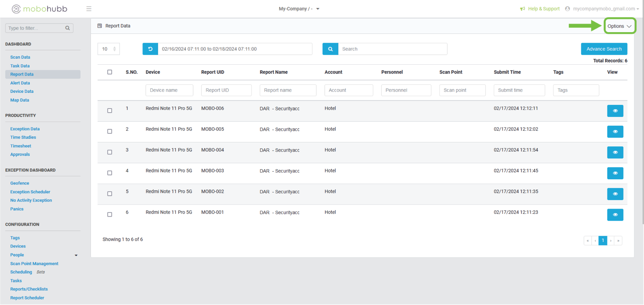Tick the checkbox for row 5 MOBO-002
Image resolution: width=644 pixels, height=305 pixels.
(x=109, y=194)
